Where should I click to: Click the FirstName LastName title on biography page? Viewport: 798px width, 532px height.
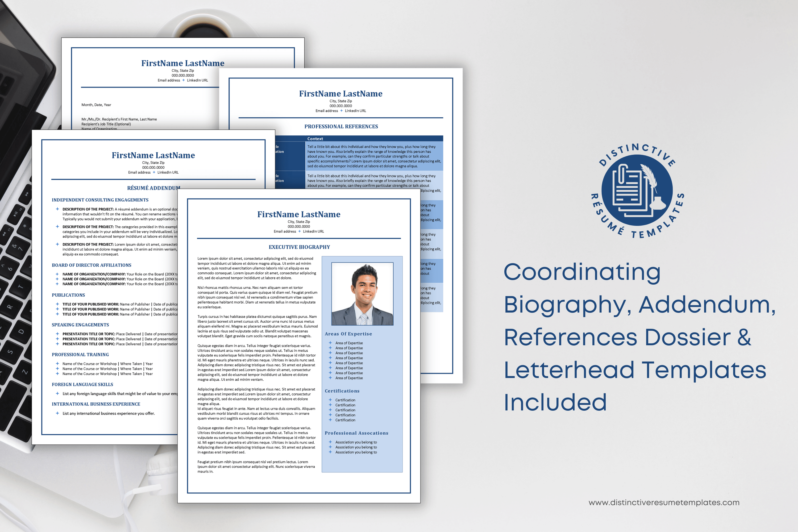pos(298,214)
